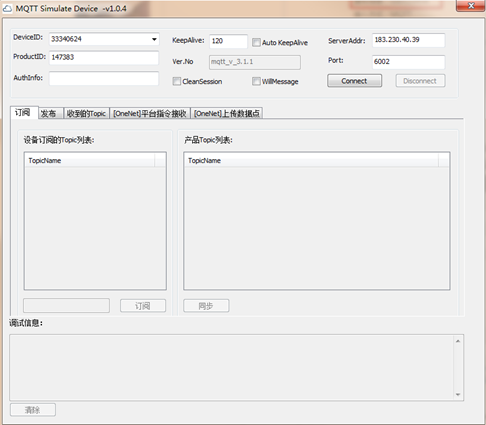The image size is (486, 425).
Task: Click TopicName header in device subscribed list
Action: pyautogui.click(x=90, y=160)
